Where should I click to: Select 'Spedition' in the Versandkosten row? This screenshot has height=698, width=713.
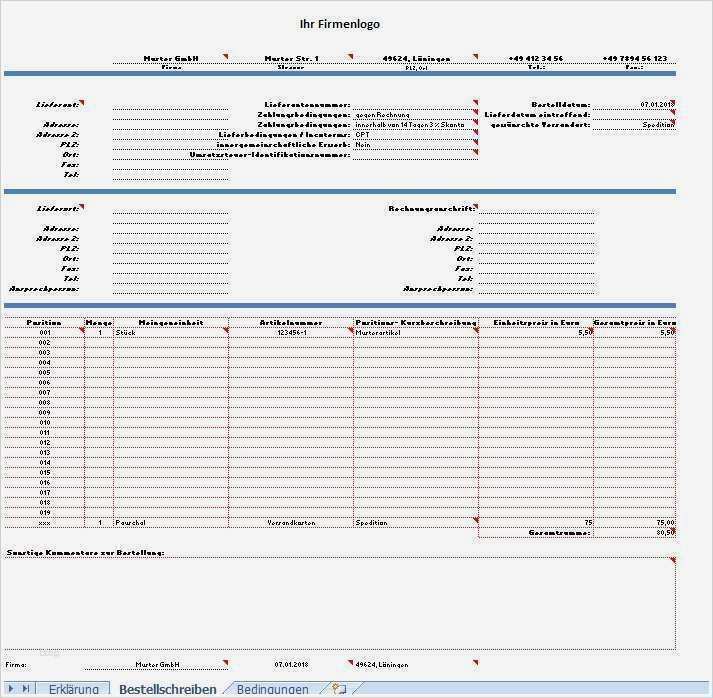tap(416, 522)
